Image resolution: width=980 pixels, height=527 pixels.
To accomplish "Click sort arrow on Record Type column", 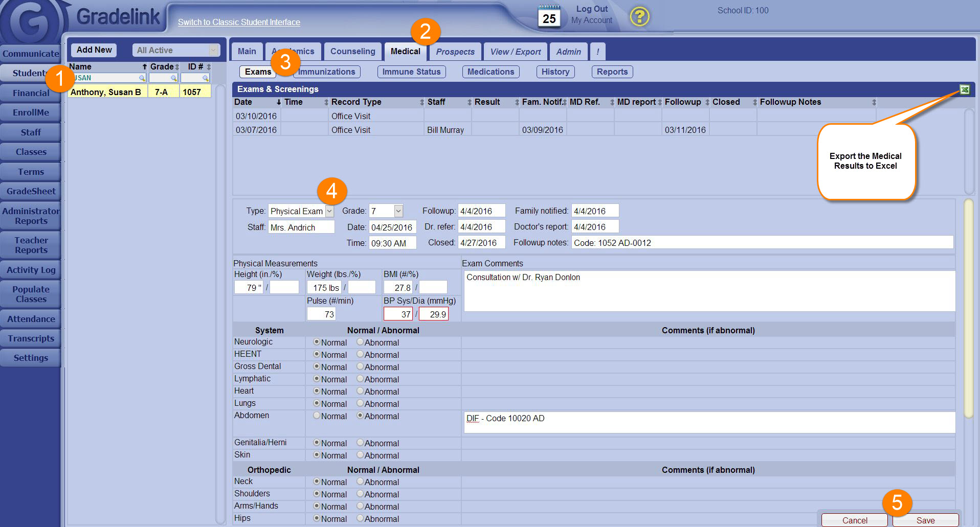I will [x=422, y=102].
